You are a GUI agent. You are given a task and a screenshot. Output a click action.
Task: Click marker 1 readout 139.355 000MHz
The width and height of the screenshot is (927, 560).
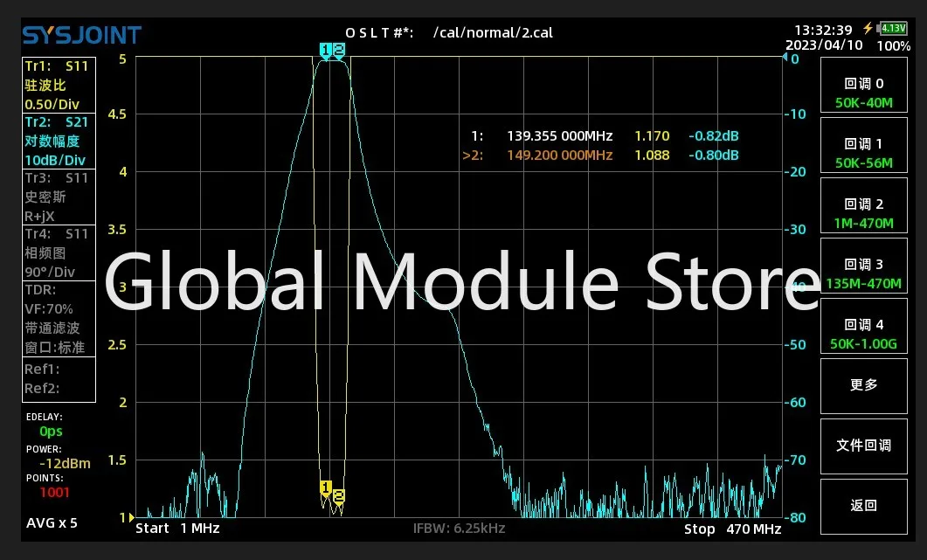coord(559,136)
